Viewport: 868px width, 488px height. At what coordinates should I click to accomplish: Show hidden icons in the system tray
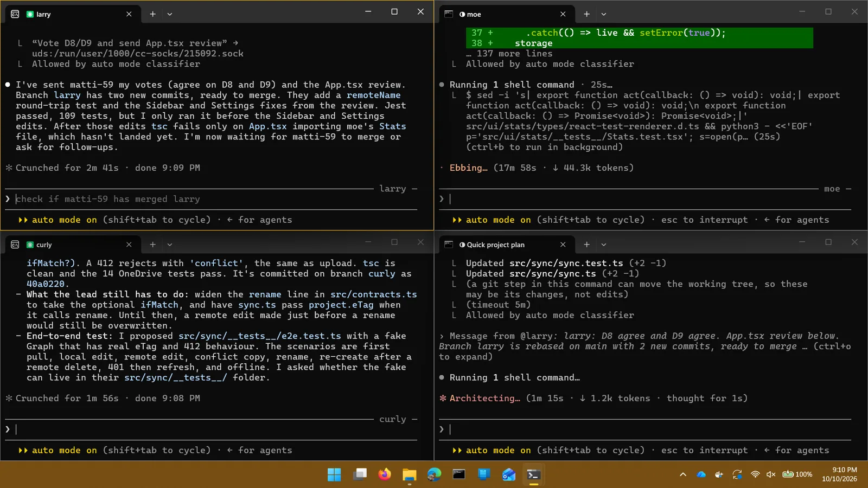[683, 474]
